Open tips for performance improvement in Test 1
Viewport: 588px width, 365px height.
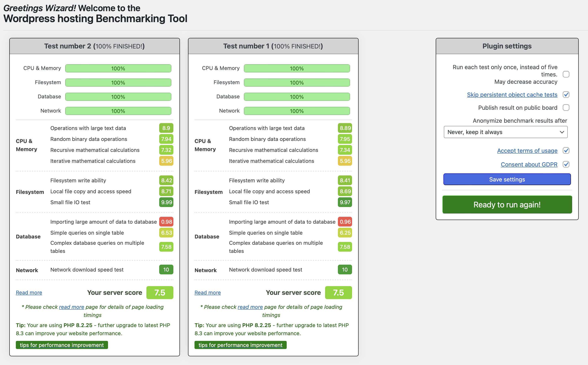pyautogui.click(x=240, y=345)
